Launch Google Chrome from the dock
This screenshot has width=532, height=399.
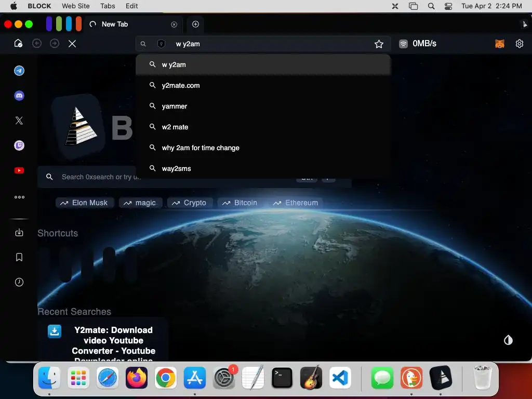point(166,378)
